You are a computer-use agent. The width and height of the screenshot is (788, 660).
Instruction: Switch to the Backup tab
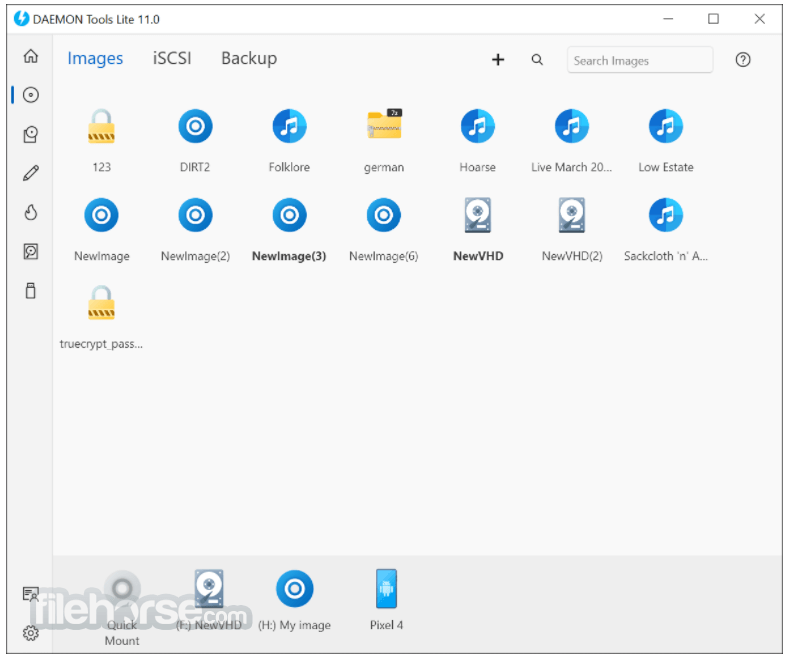(x=249, y=58)
